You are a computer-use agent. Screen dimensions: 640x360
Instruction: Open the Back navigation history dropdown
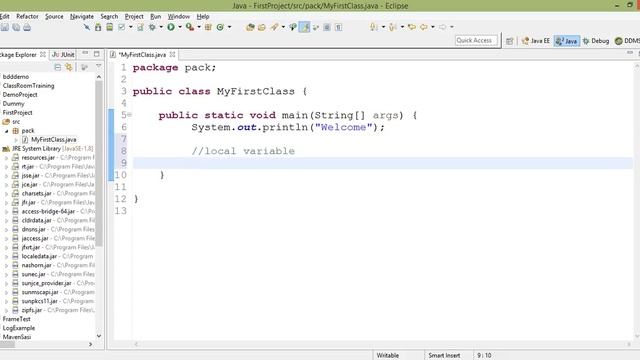pos(433,27)
